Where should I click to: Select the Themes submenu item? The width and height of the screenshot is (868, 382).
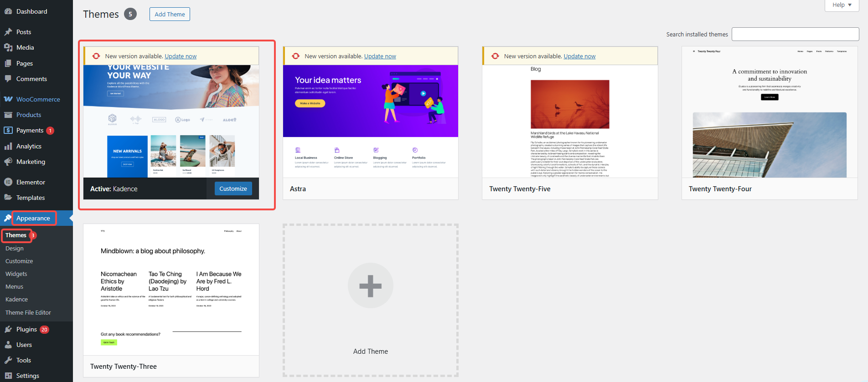(16, 235)
